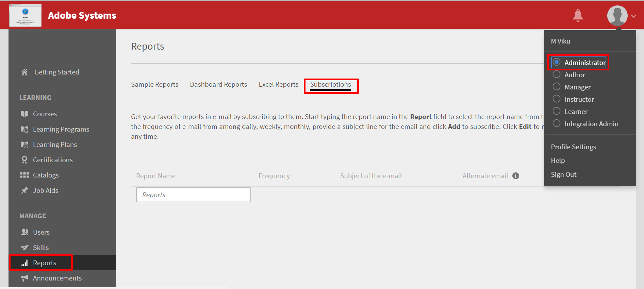Open Learning Programs in sidebar
Screen dimensions: 644x289
(x=61, y=129)
